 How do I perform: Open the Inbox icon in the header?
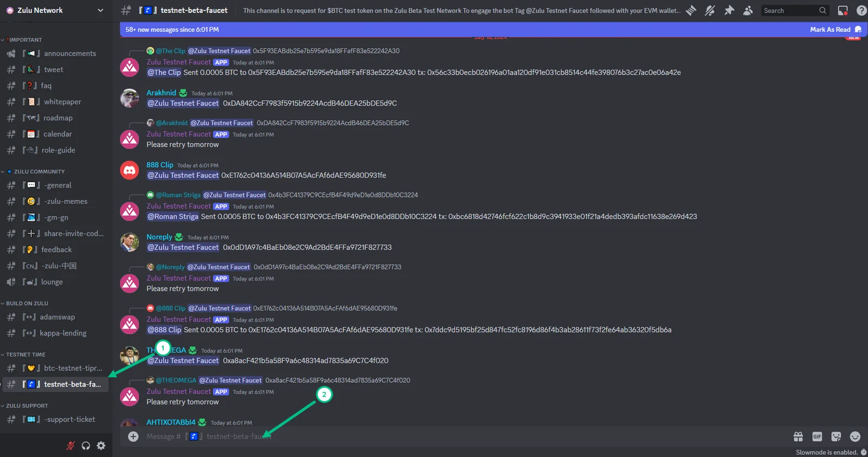pos(843,10)
